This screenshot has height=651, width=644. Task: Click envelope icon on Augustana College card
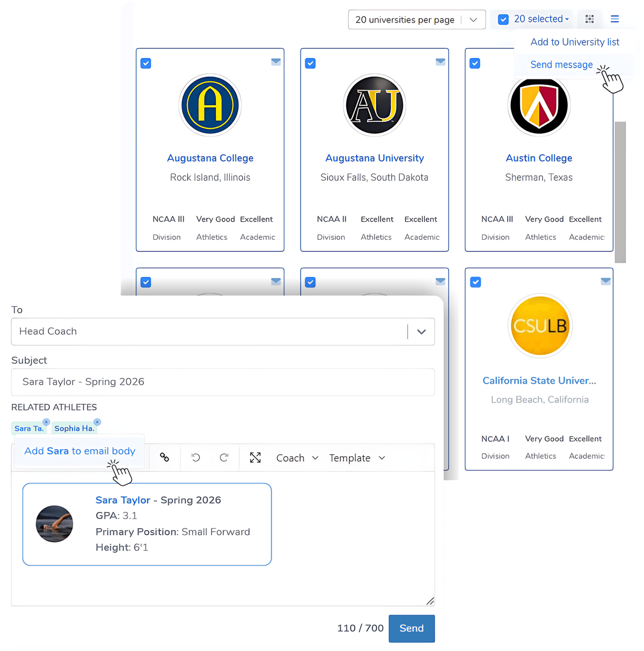276,62
